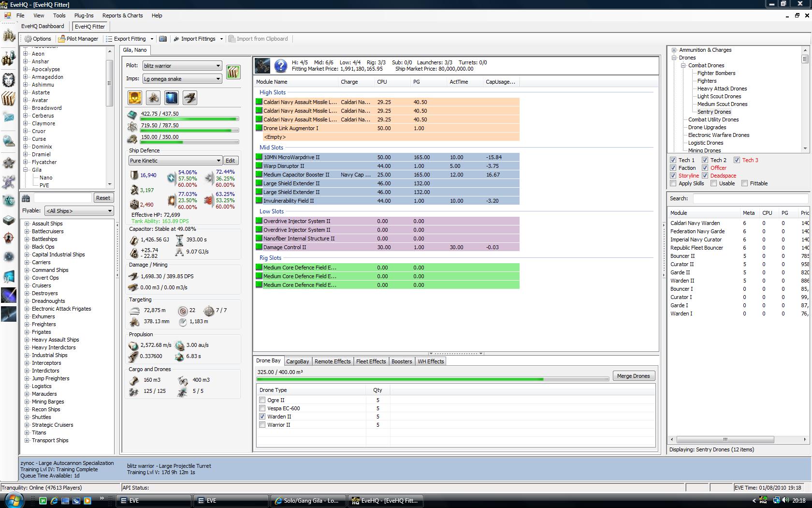Open the Pure Kinetic damage profile dropdown
The height and width of the screenshot is (508, 812).
pos(175,161)
